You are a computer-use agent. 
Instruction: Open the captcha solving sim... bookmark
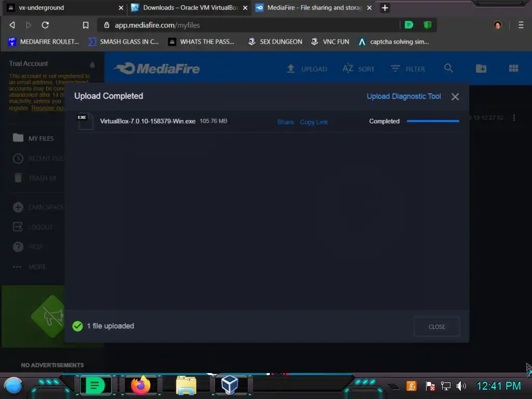tap(394, 42)
